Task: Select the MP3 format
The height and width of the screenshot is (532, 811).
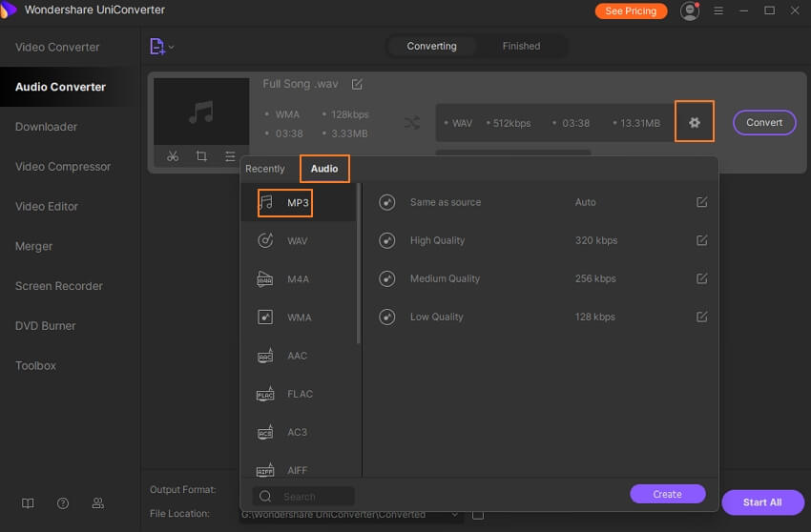Action: [x=299, y=203]
